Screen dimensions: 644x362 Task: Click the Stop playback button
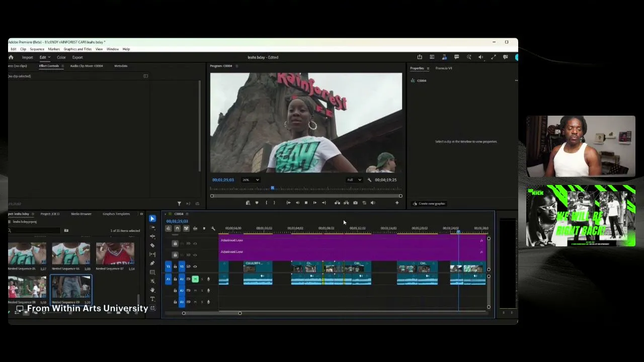tap(306, 203)
